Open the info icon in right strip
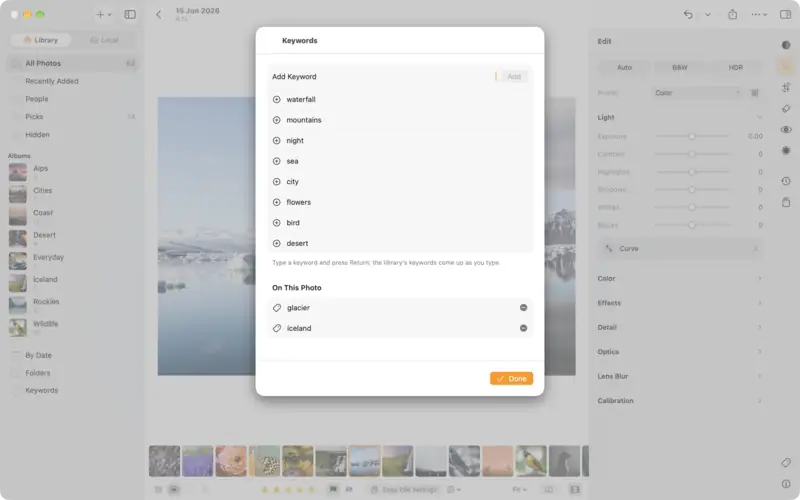 [786, 484]
